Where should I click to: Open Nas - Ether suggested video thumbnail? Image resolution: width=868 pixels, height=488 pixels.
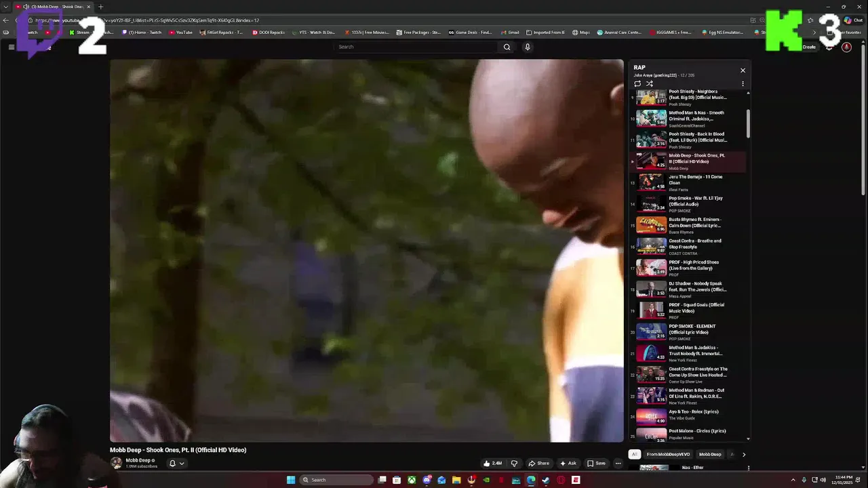pyautogui.click(x=654, y=468)
